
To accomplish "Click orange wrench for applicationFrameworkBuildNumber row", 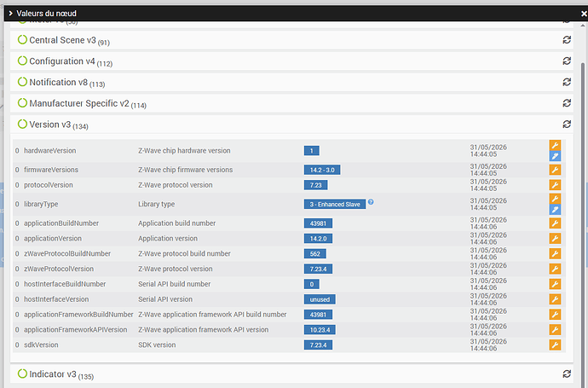I will tap(555, 315).
